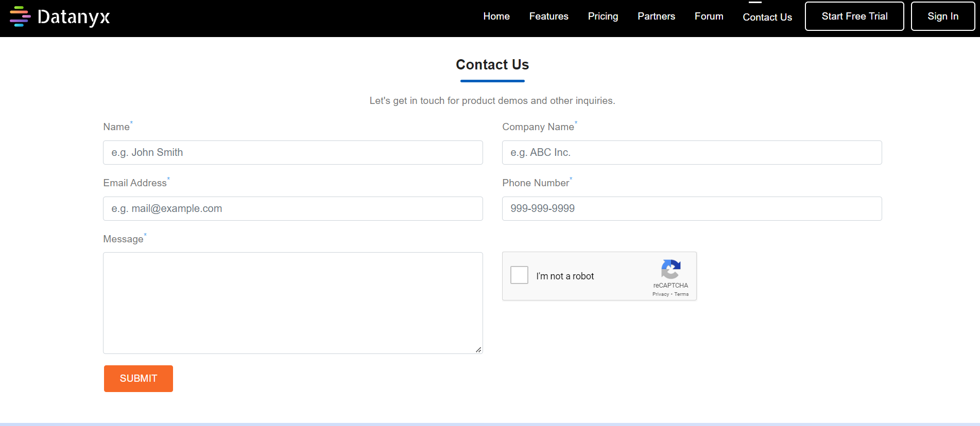The height and width of the screenshot is (426, 980).
Task: Open the Pricing page
Action: coord(603,16)
